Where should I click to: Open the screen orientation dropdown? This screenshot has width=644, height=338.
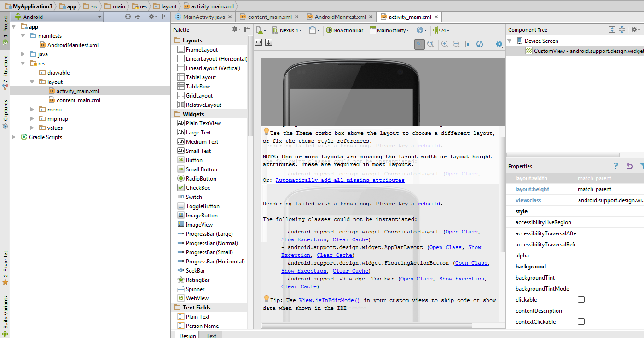click(314, 30)
